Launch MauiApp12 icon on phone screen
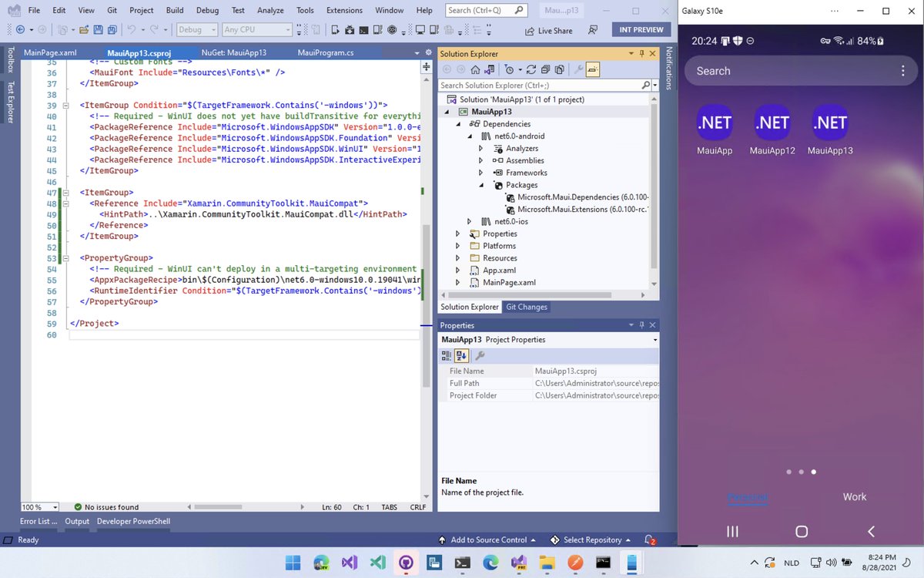 [x=772, y=129]
